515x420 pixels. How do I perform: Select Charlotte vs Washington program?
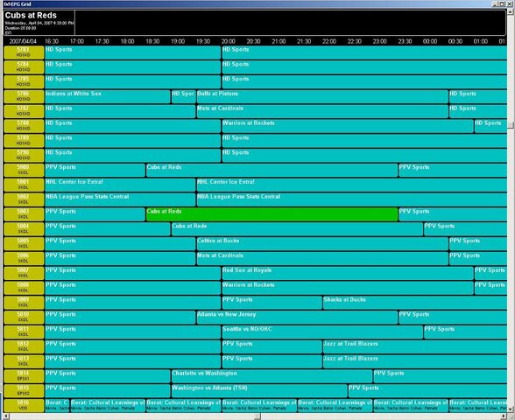272,376
